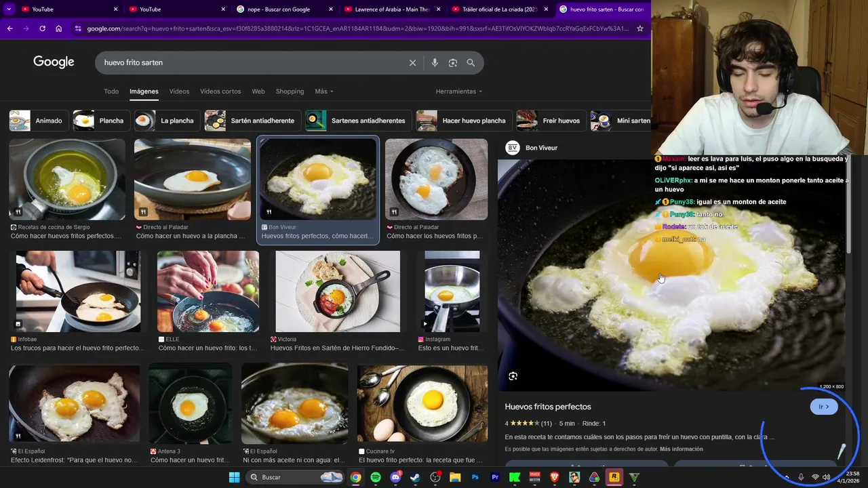The image size is (868, 488).
Task: Open Cucinare.tv fried egg image
Action: [x=422, y=404]
